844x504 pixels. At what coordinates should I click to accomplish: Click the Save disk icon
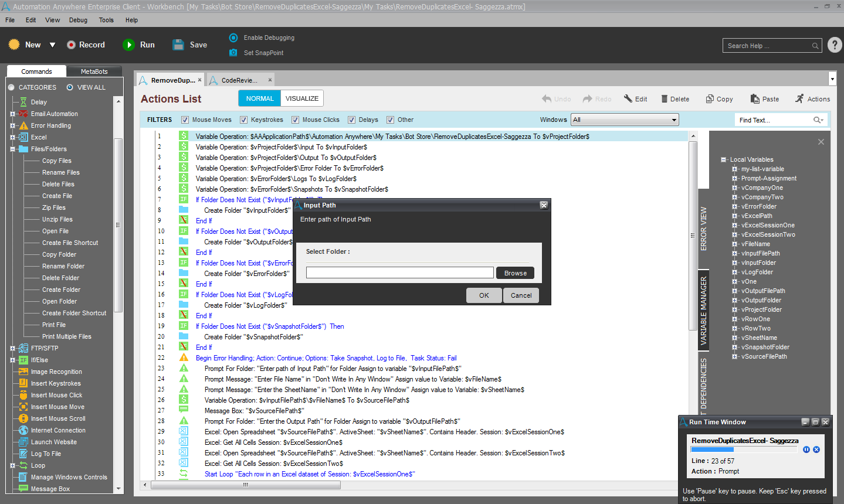coord(178,45)
